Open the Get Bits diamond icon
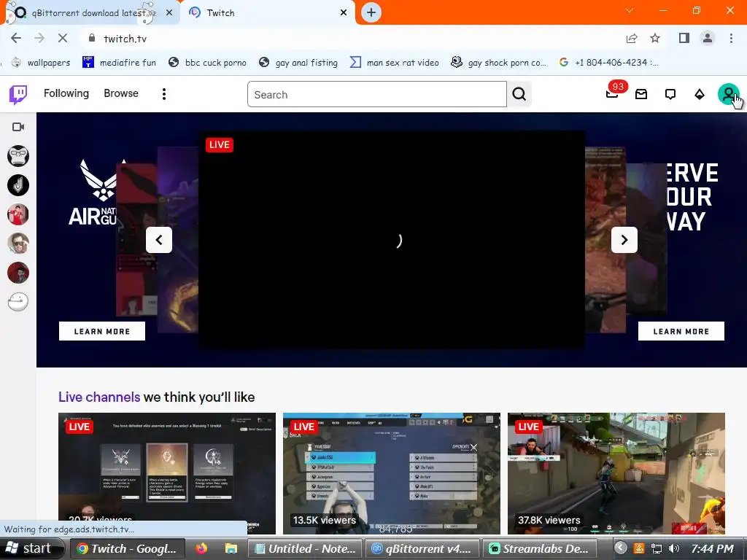Image resolution: width=747 pixels, height=560 pixels. tap(700, 94)
